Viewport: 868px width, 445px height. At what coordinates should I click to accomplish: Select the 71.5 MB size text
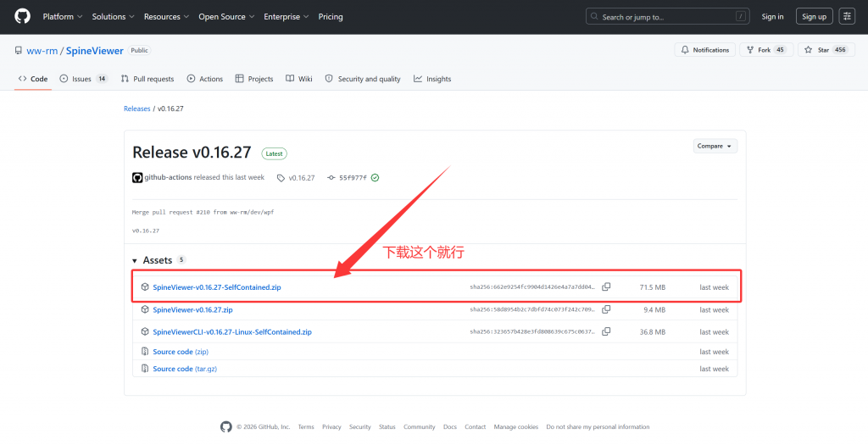[x=653, y=288]
